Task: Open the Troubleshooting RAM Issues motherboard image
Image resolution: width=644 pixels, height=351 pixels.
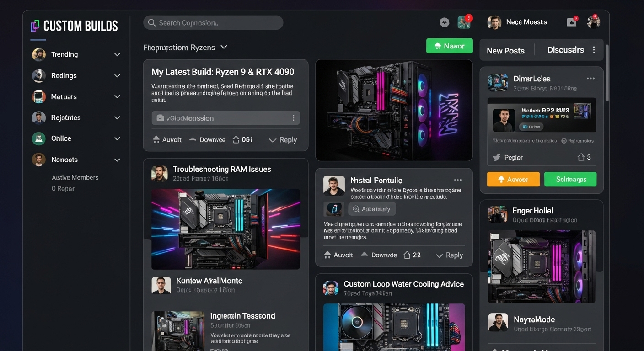Action: [x=226, y=229]
